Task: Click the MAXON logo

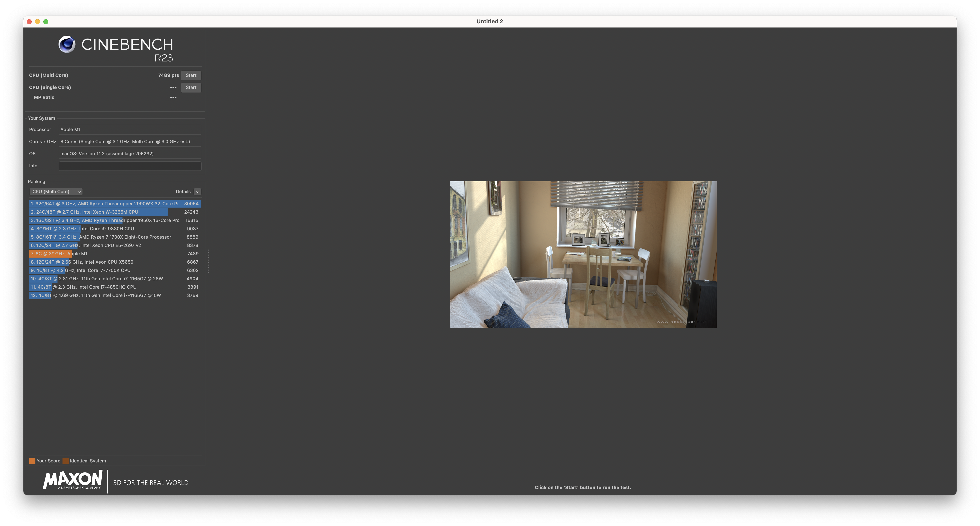Action: [73, 480]
